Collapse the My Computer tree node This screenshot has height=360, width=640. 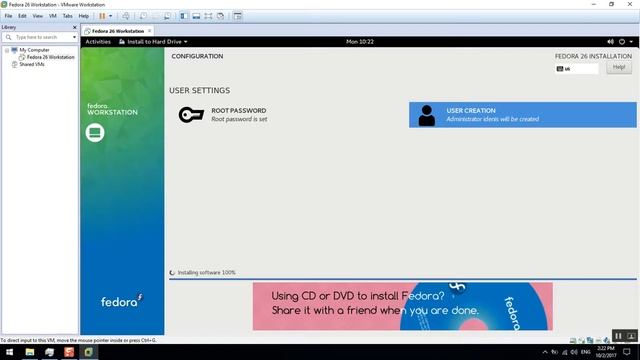click(7, 50)
